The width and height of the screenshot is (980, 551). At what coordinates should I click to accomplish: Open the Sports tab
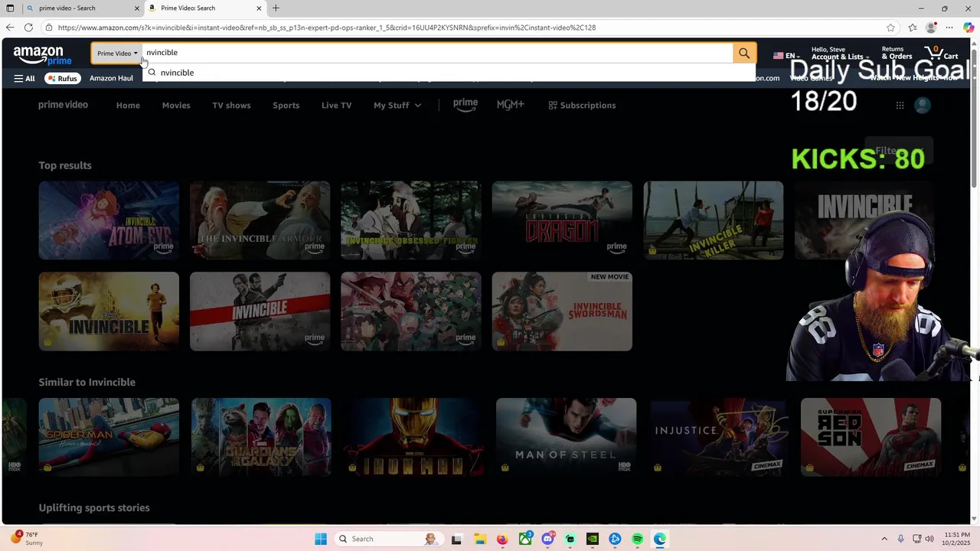click(286, 105)
